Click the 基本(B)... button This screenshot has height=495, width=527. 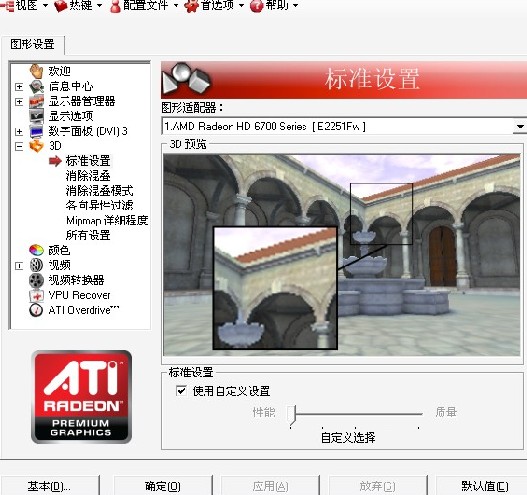click(x=49, y=486)
